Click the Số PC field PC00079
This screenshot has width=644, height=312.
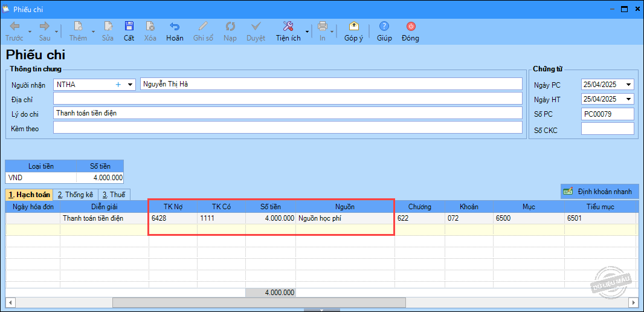click(608, 114)
